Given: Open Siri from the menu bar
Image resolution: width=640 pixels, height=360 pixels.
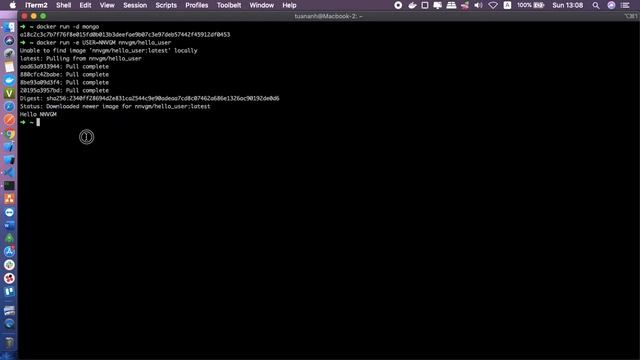Looking at the screenshot, I should 611,5.
